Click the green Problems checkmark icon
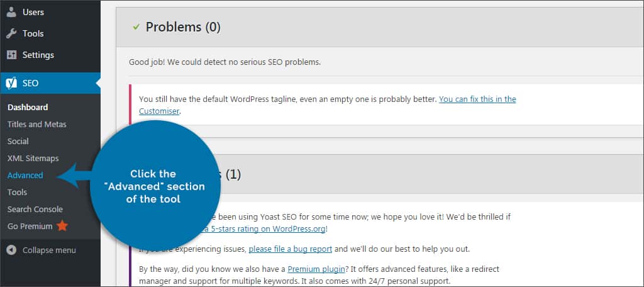644x287 pixels. [135, 26]
